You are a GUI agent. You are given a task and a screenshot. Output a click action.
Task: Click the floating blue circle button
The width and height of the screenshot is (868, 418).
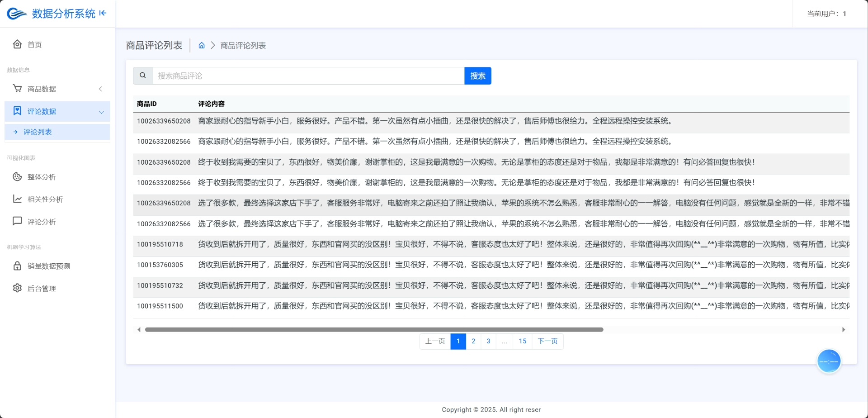829,361
